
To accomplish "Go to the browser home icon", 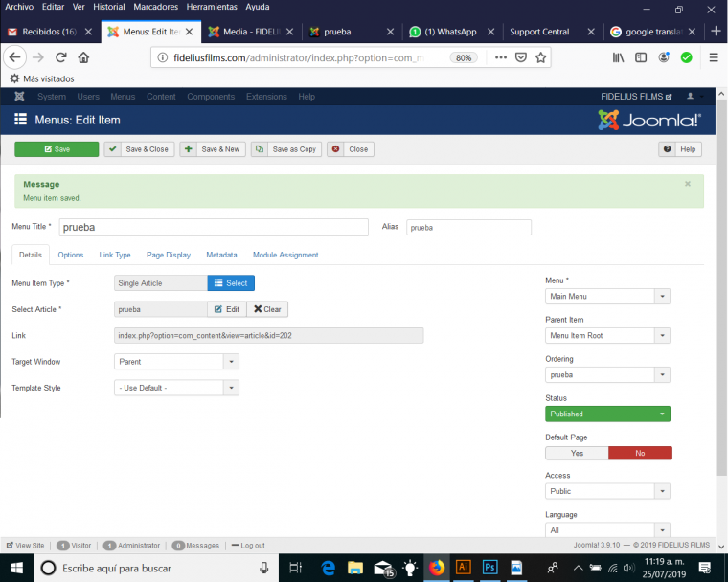I will [x=84, y=57].
